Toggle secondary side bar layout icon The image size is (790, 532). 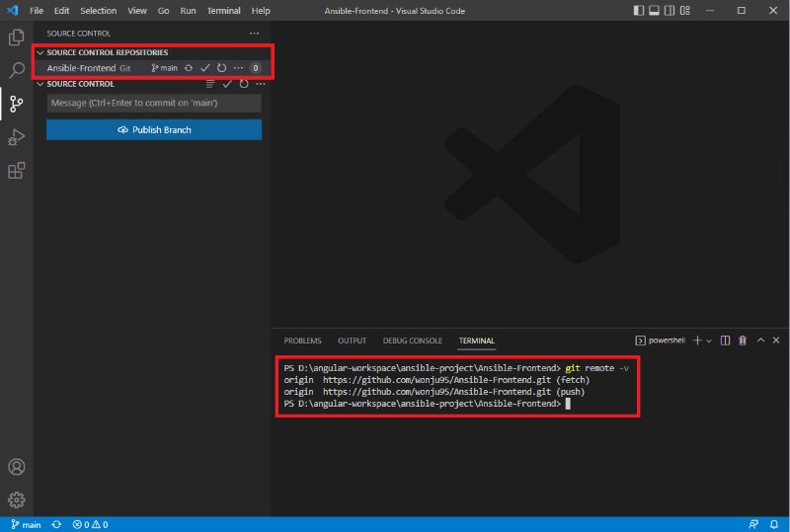[670, 11]
